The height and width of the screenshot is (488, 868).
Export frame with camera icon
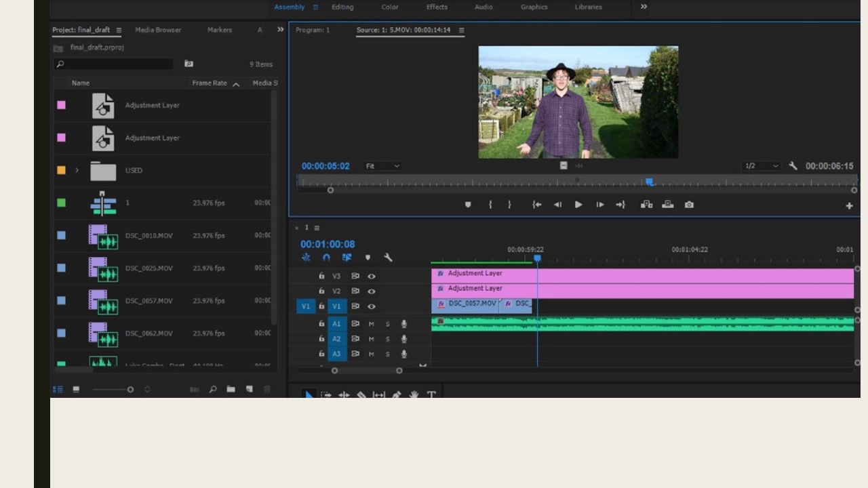(x=689, y=205)
